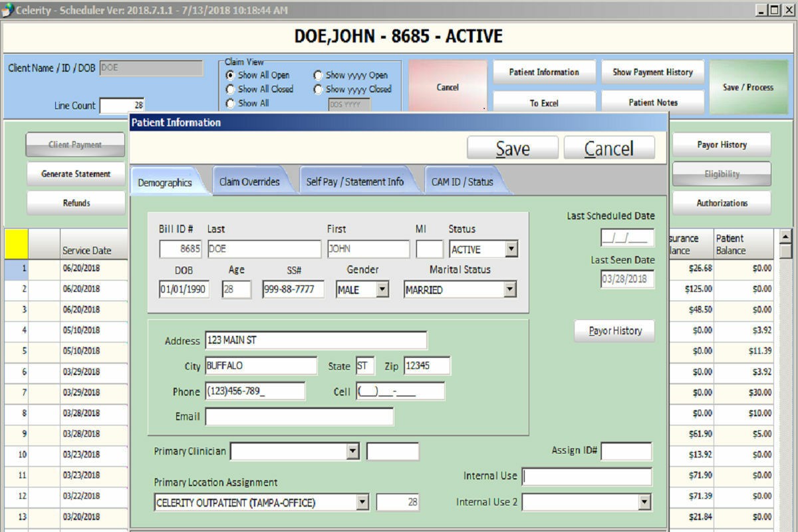Open the Marital Status dropdown

click(509, 289)
